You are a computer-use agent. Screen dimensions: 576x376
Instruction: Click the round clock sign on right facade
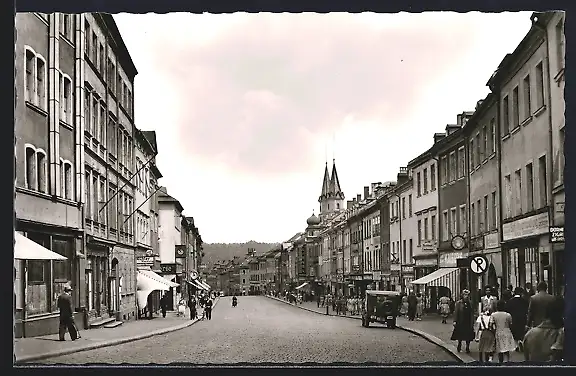(x=458, y=242)
